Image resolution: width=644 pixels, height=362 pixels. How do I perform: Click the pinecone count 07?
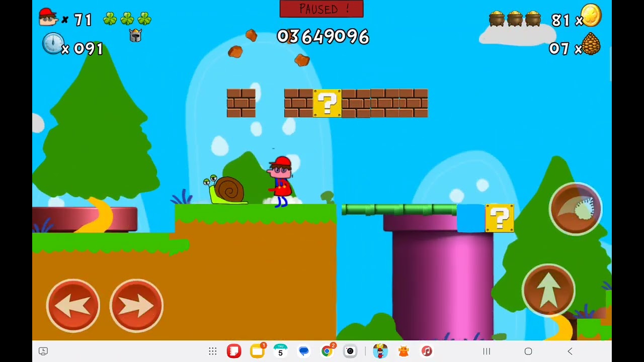pos(559,49)
